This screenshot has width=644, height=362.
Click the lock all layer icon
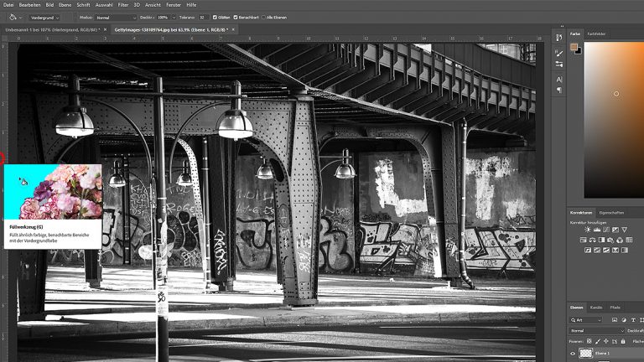622,341
